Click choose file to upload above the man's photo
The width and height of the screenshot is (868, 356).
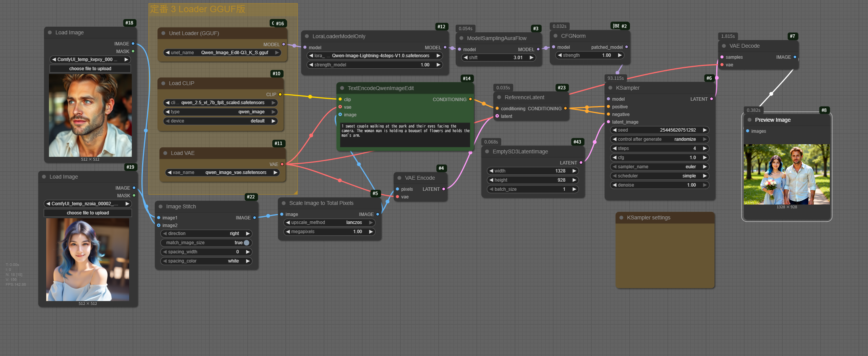pos(90,69)
